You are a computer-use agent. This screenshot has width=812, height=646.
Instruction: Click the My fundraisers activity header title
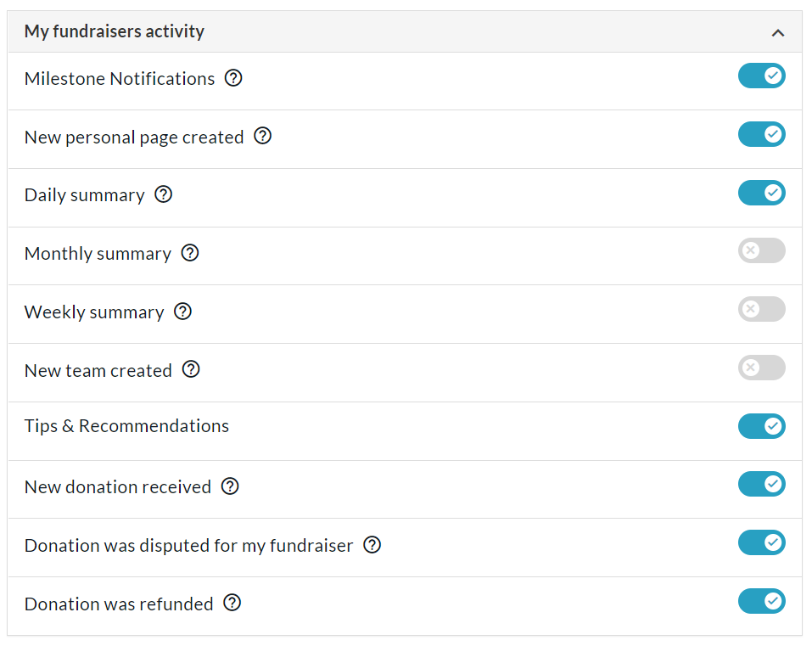pos(115,31)
